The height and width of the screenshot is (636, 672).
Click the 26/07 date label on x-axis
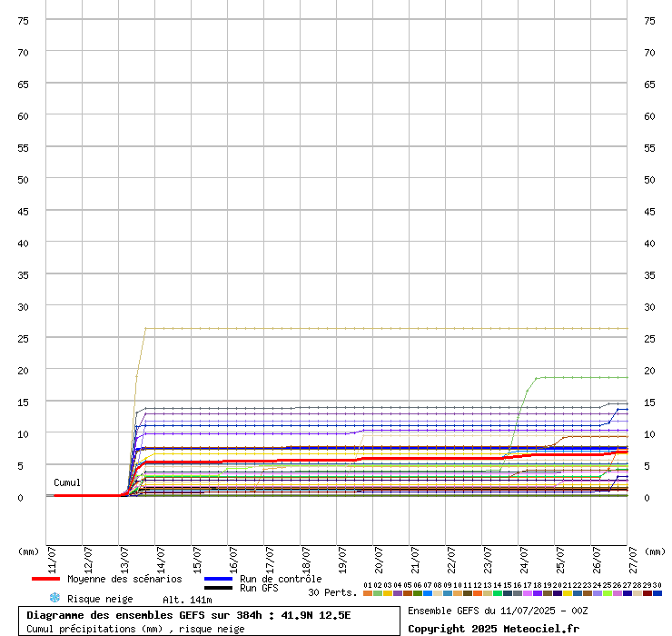tap(597, 560)
